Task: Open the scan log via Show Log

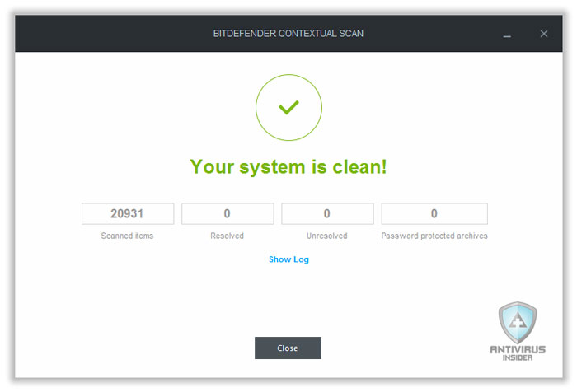Action: tap(288, 259)
